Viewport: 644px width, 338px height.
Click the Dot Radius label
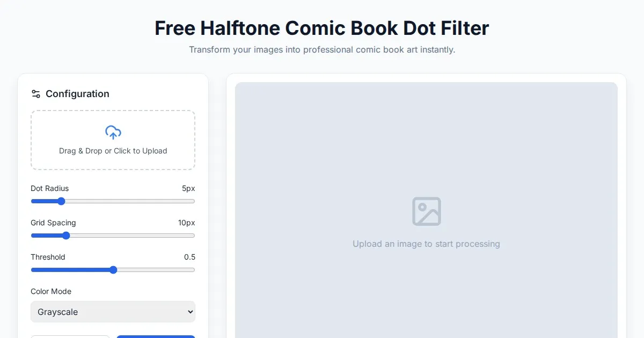(50, 188)
